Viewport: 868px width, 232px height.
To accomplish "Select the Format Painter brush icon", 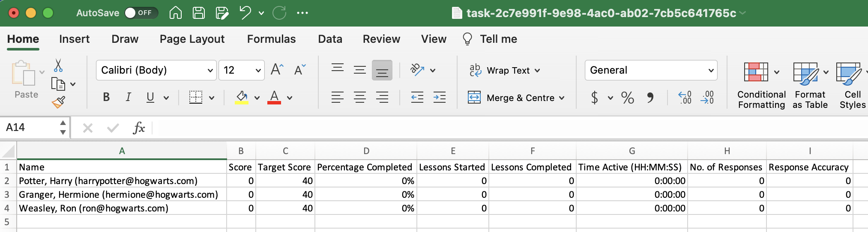I will (58, 102).
